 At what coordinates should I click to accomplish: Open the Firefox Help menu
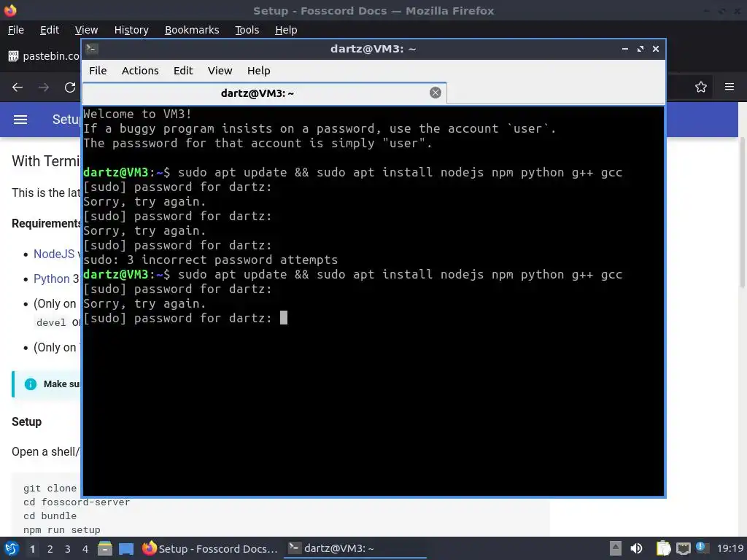coord(286,30)
